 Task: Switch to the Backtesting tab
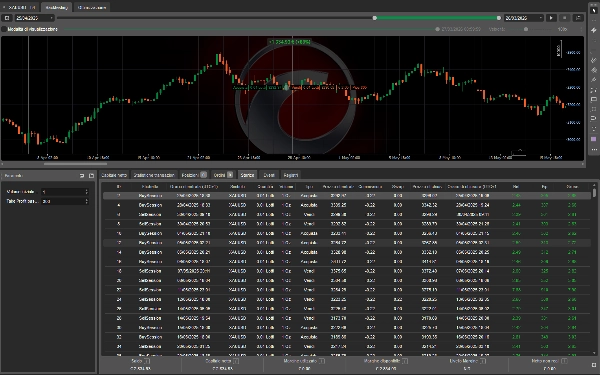[x=56, y=7]
